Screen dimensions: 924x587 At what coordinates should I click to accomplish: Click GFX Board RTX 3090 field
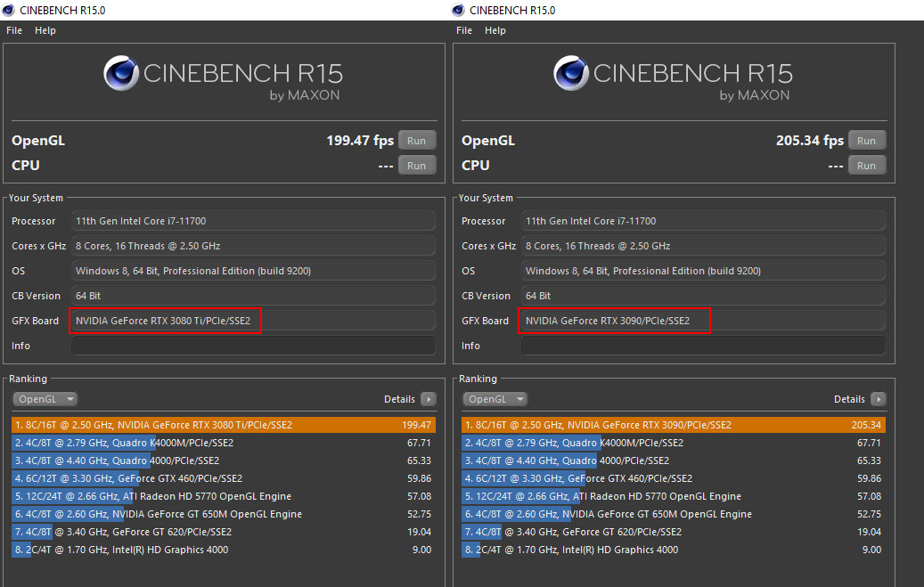[x=703, y=321]
